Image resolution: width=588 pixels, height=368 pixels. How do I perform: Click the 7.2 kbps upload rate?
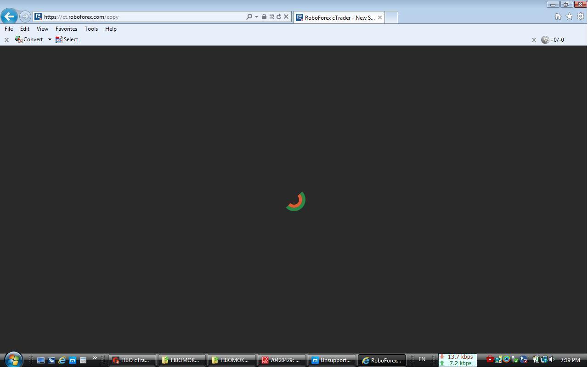(x=458, y=363)
